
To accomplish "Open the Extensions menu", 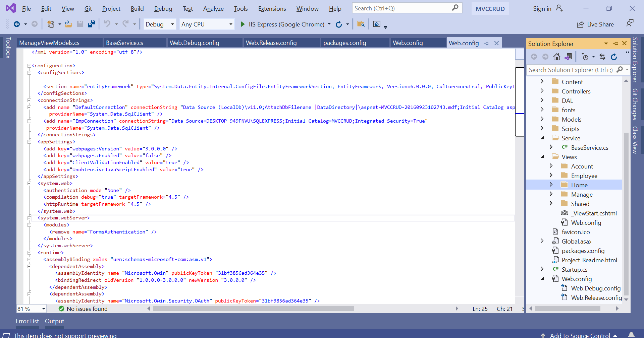I will coord(272,9).
